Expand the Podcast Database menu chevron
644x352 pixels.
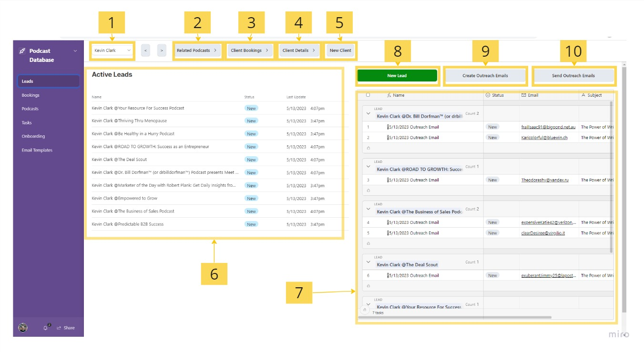[75, 51]
